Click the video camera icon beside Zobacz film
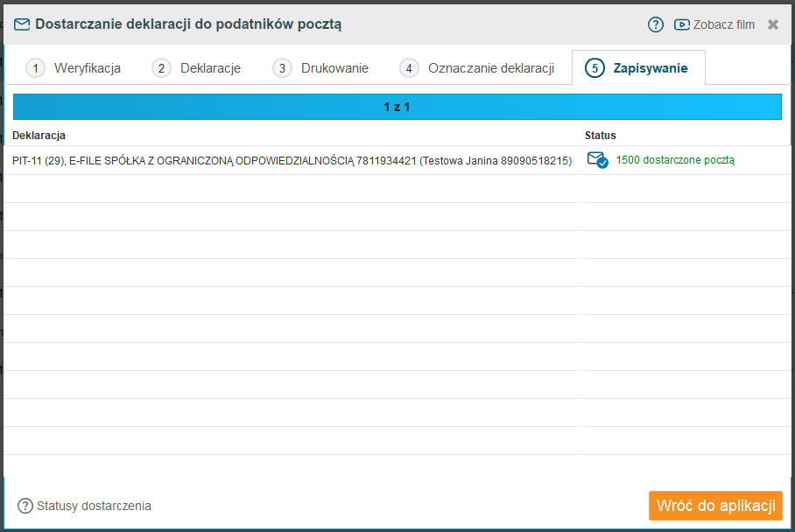The height and width of the screenshot is (532, 795). coord(682,24)
